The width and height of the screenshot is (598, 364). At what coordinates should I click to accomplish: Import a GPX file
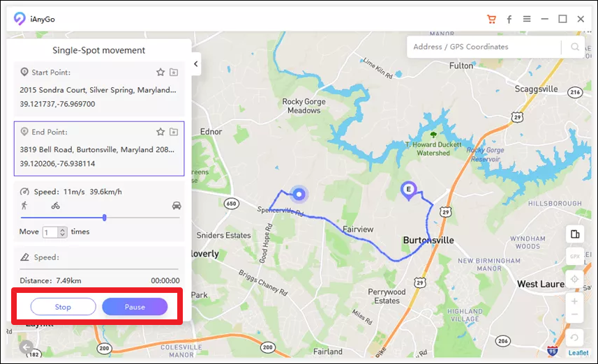point(575,257)
